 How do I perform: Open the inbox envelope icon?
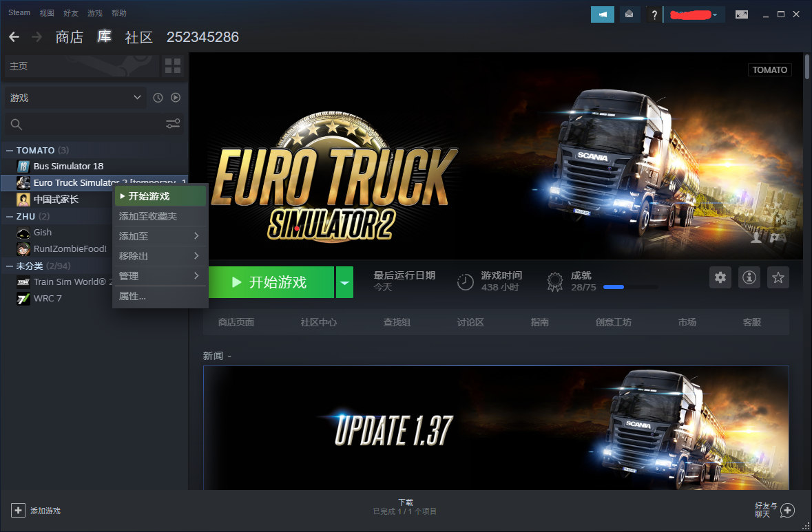[629, 14]
